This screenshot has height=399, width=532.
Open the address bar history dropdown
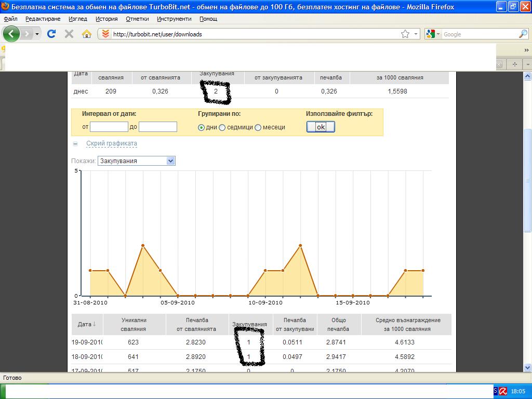[x=416, y=34]
